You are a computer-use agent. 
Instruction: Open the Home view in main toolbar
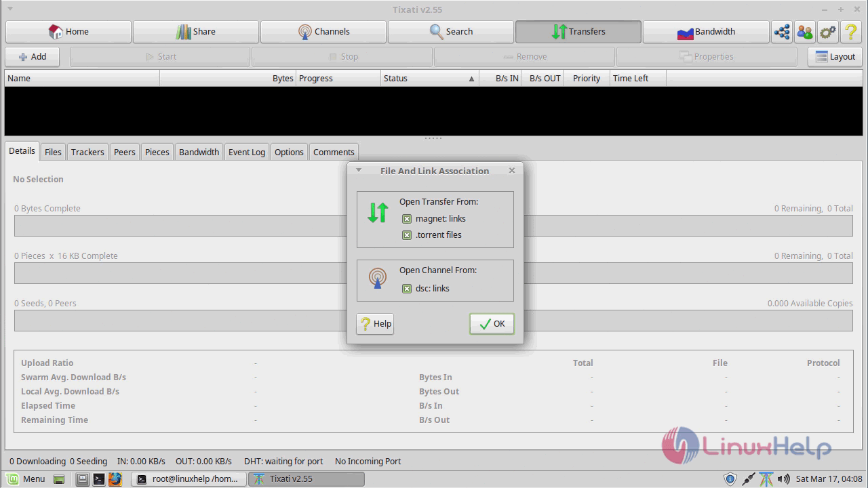68,32
